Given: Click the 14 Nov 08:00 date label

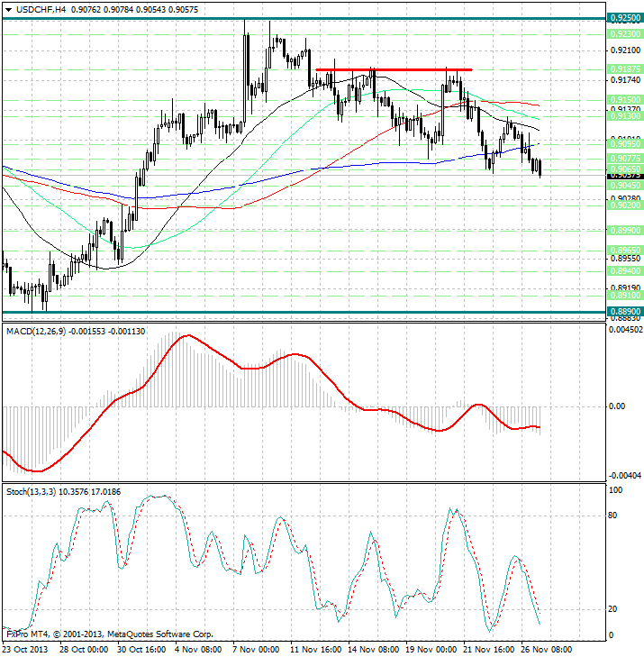Looking at the screenshot, I should coord(373,650).
